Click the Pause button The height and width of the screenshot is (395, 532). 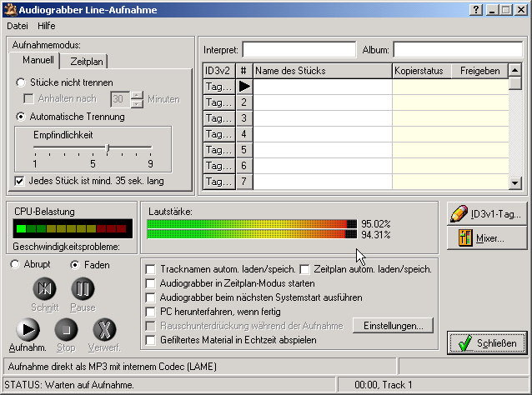pyautogui.click(x=83, y=289)
